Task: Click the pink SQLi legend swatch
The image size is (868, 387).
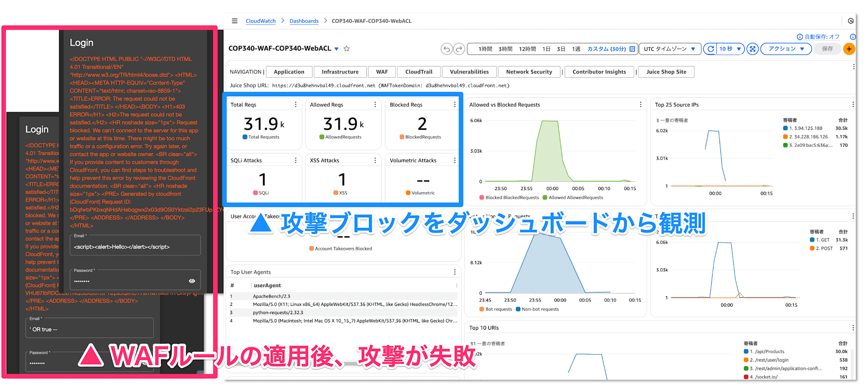Action: [x=255, y=193]
